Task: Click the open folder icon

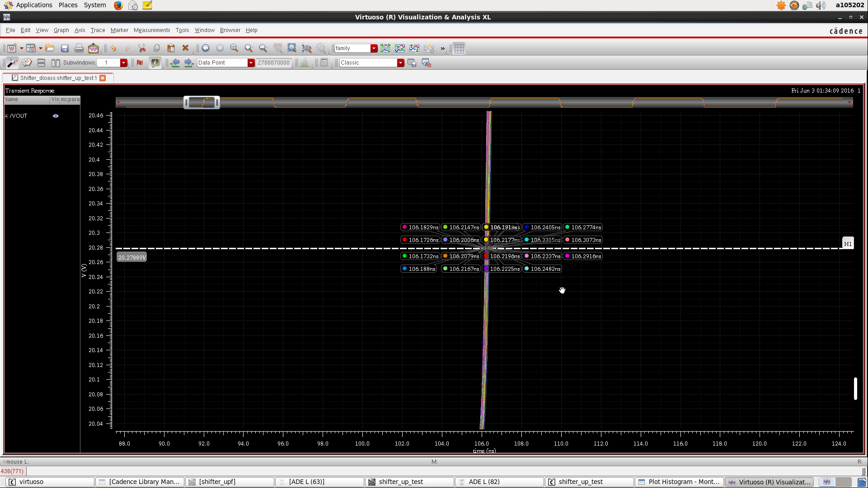Action: click(50, 48)
